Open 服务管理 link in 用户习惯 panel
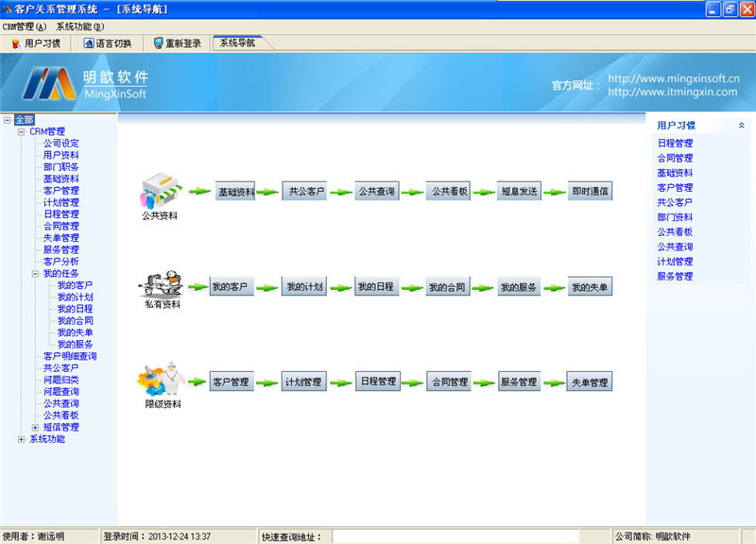The width and height of the screenshot is (756, 544). 675,277
